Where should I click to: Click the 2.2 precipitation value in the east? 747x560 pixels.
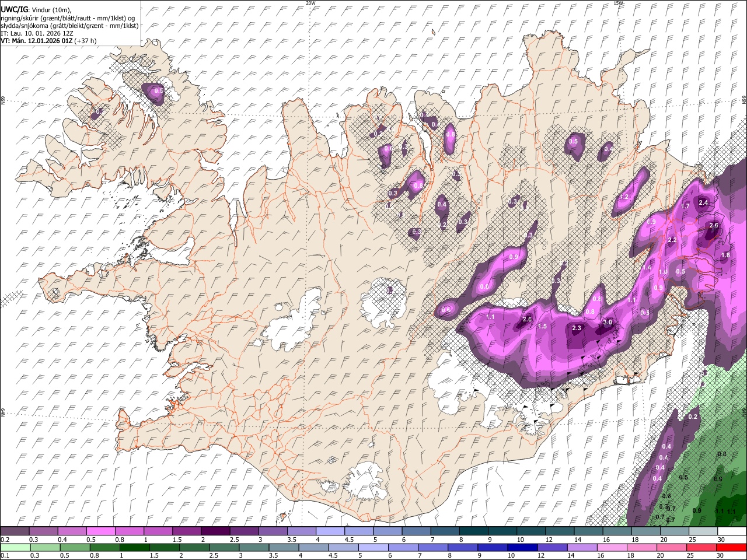(672, 240)
